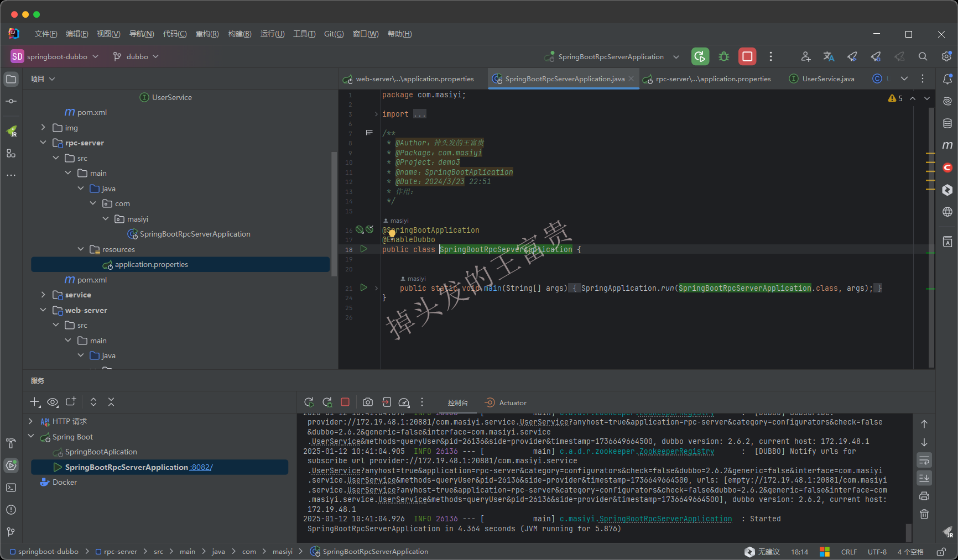Open the Git(G) menu
Viewport: 958px width, 560px height.
pyautogui.click(x=334, y=34)
